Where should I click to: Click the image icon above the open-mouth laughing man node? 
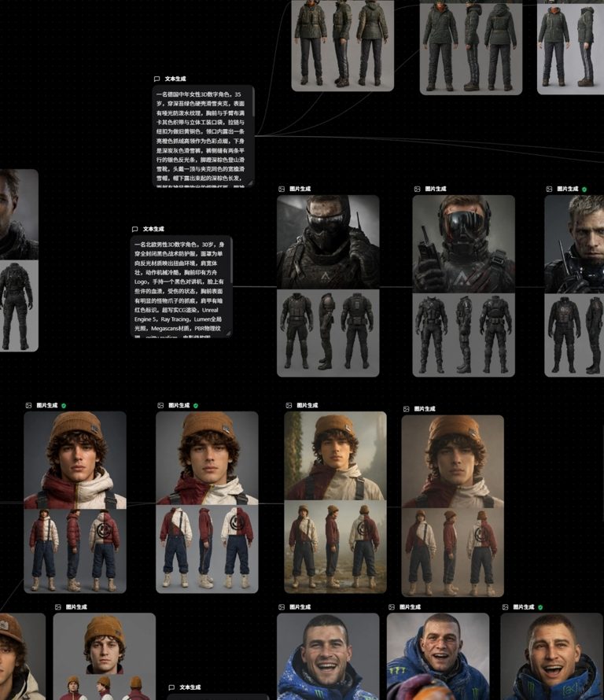506,607
